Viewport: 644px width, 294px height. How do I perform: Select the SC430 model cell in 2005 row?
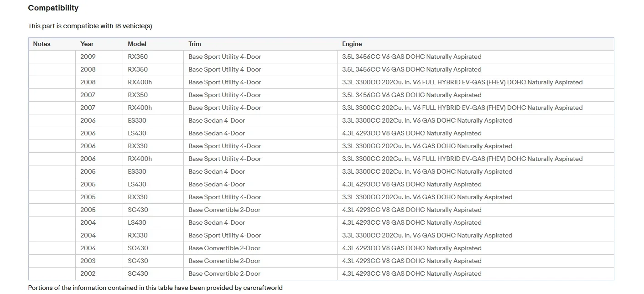[153, 210]
